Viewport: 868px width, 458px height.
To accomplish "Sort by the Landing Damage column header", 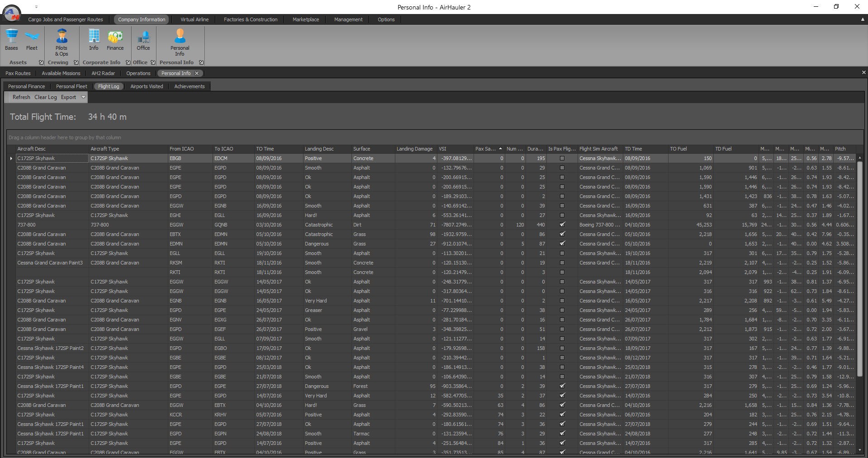I will 414,148.
